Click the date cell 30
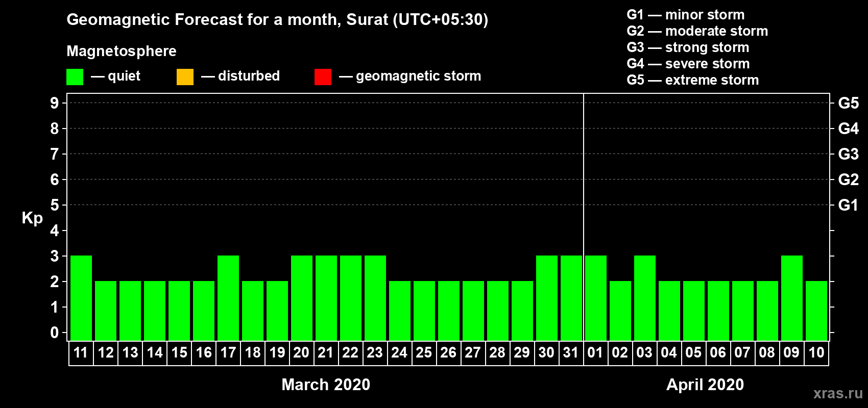 547,353
